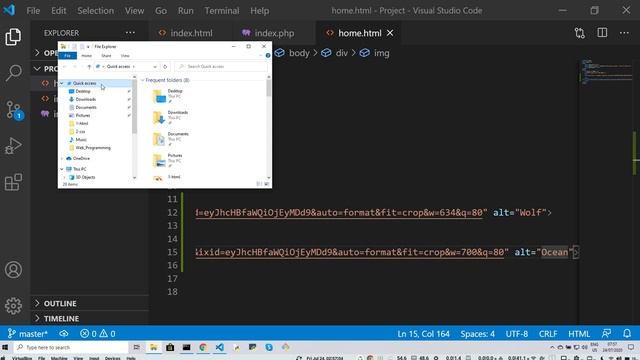
Task: Click VS Code icon in taskbar
Action: pyautogui.click(x=220, y=347)
